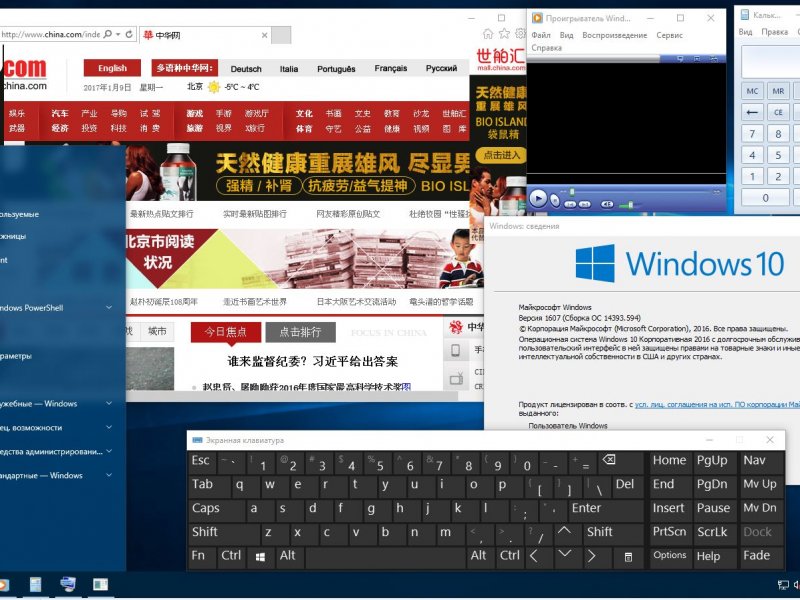Open the favorites star in Internet Explorer
The width and height of the screenshot is (800, 600).
coord(504,34)
